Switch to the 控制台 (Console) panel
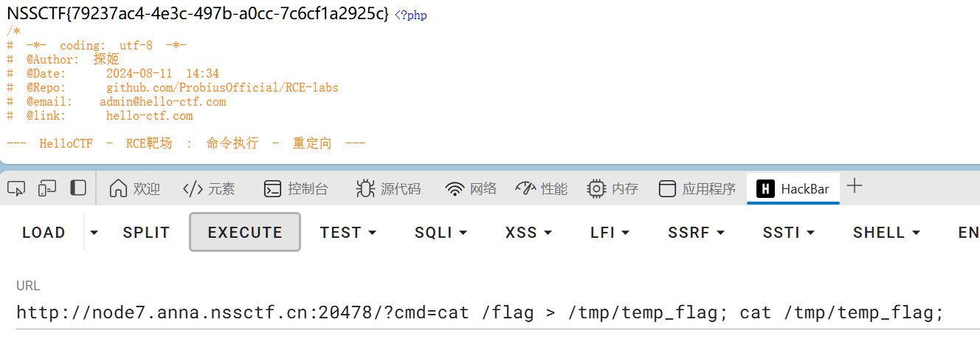 click(296, 189)
